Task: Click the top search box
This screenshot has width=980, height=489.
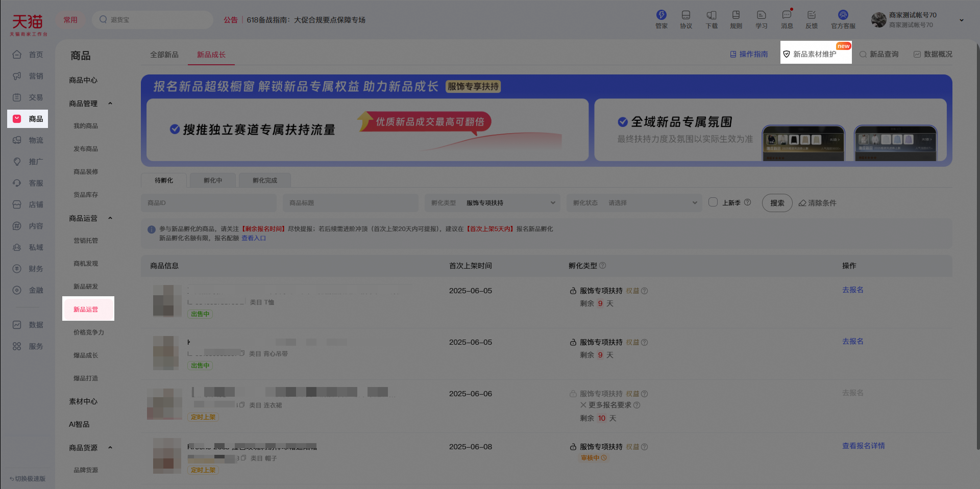Action: [x=153, y=20]
